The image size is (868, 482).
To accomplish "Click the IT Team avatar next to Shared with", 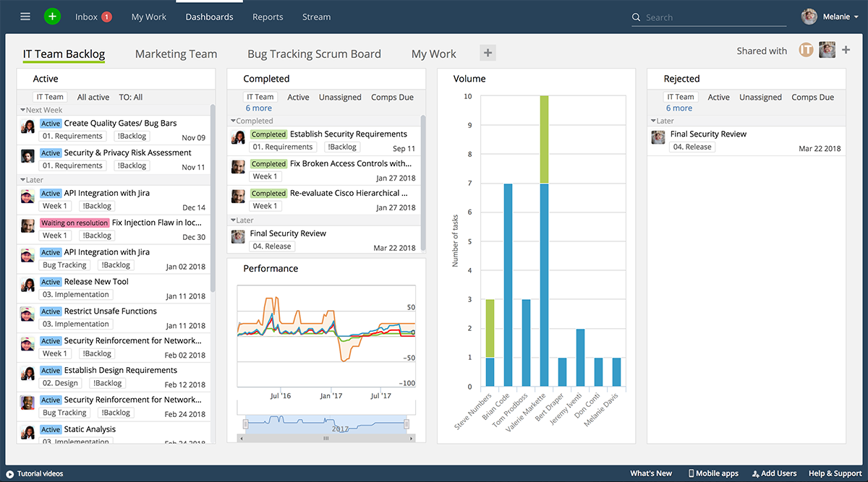I will [x=806, y=51].
